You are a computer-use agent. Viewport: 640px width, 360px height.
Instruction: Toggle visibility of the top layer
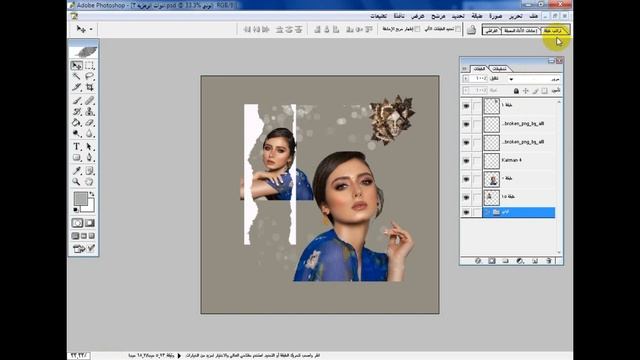[466, 106]
